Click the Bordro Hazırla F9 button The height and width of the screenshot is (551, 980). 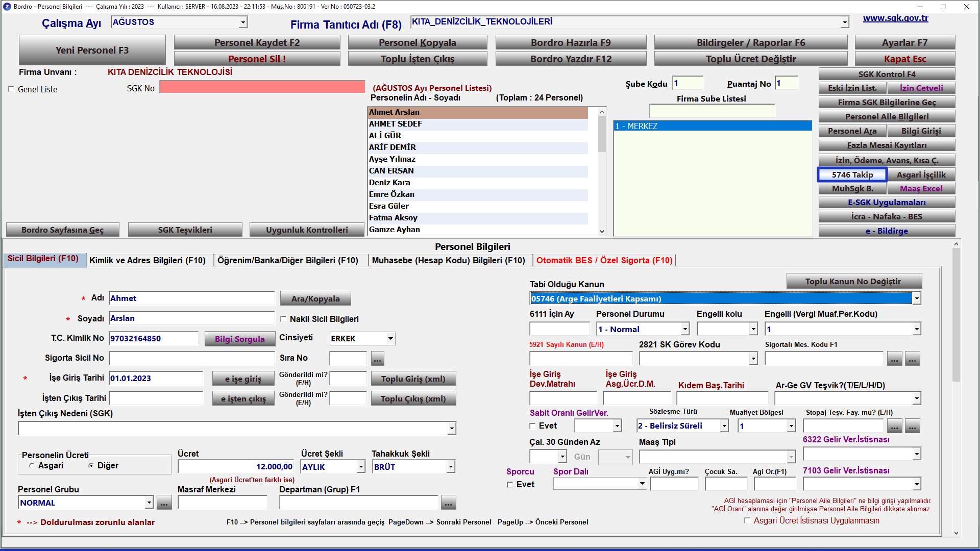point(571,42)
